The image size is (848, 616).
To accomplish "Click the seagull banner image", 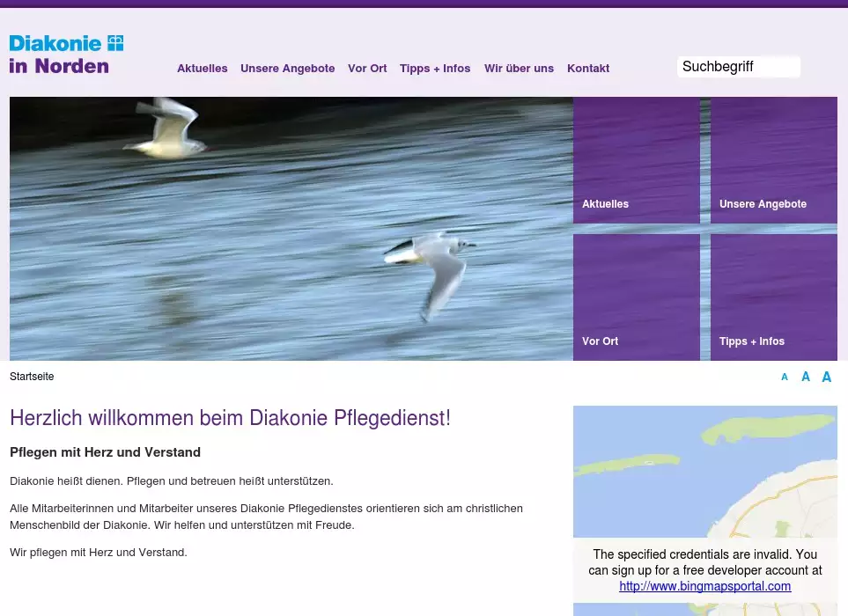I will tap(291, 229).
